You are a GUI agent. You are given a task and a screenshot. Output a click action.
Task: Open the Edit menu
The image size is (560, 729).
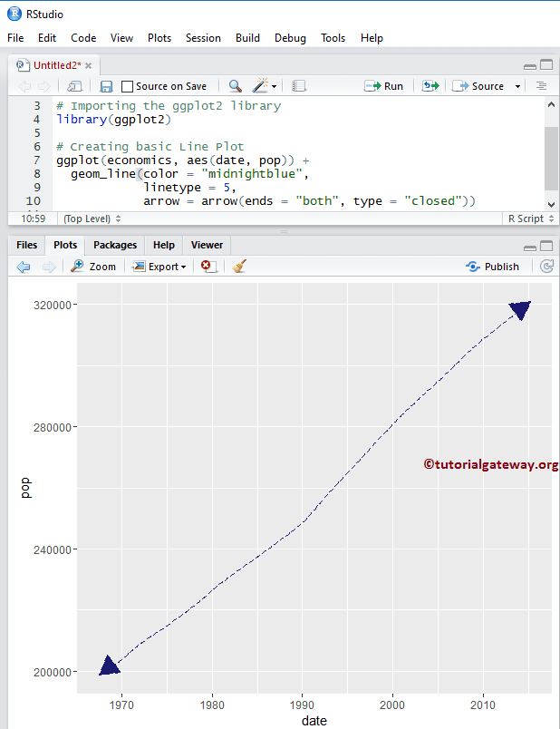tap(47, 38)
